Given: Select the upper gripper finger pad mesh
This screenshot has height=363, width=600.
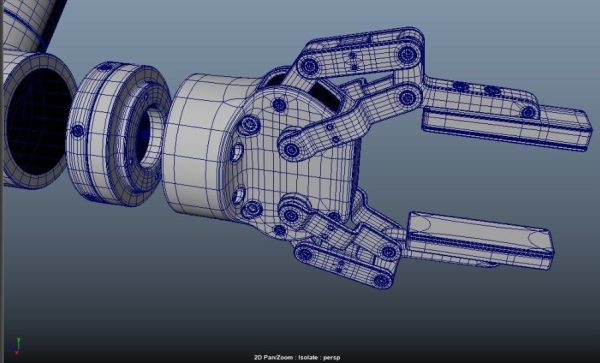Looking at the screenshot, I should pyautogui.click(x=507, y=128).
